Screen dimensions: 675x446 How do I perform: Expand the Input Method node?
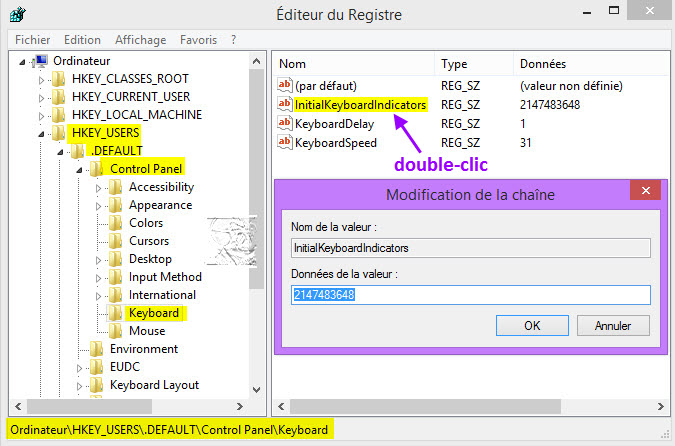(98, 279)
